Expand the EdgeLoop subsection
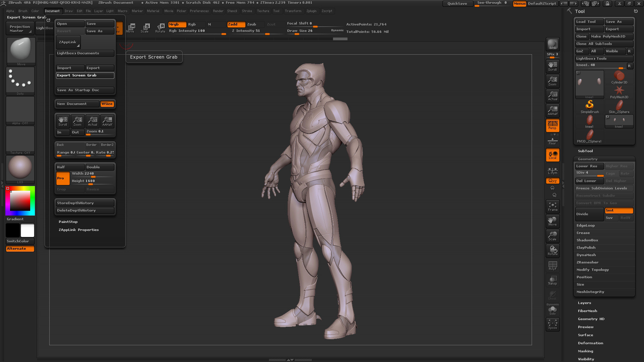Screen dimensions: 644x362 (x=586, y=226)
